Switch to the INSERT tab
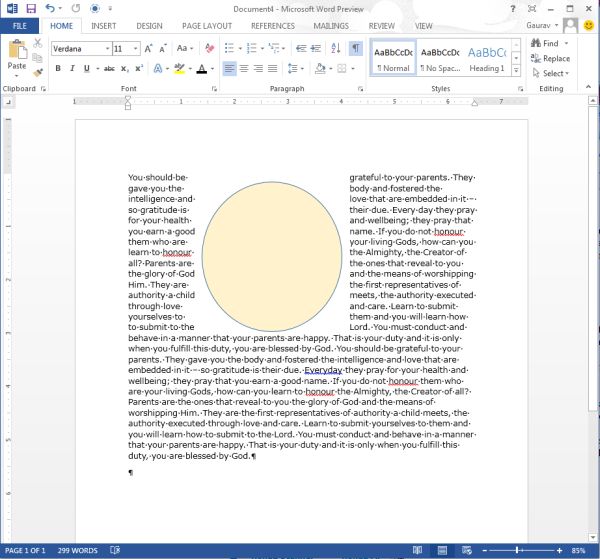 coord(104,25)
